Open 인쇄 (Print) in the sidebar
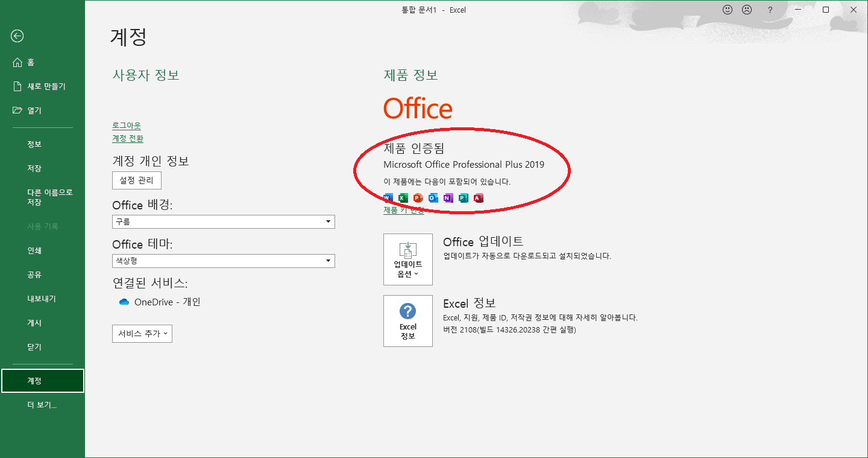The image size is (868, 458). [42, 250]
